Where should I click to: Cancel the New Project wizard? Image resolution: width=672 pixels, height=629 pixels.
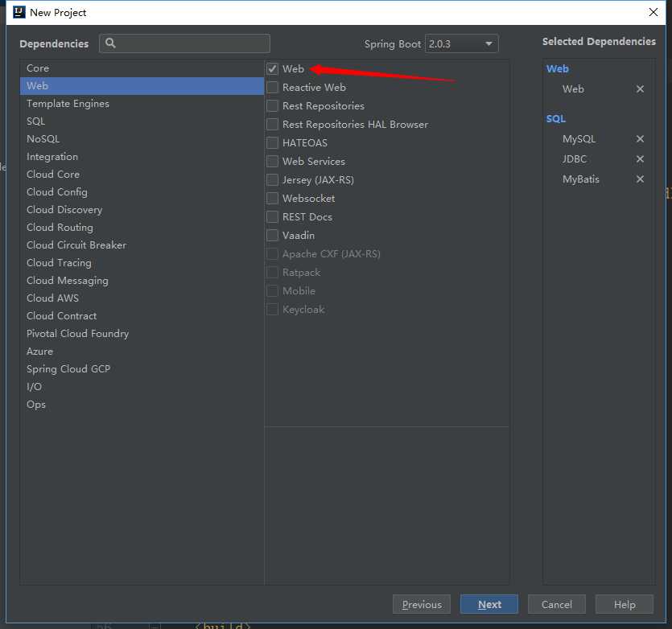click(557, 605)
